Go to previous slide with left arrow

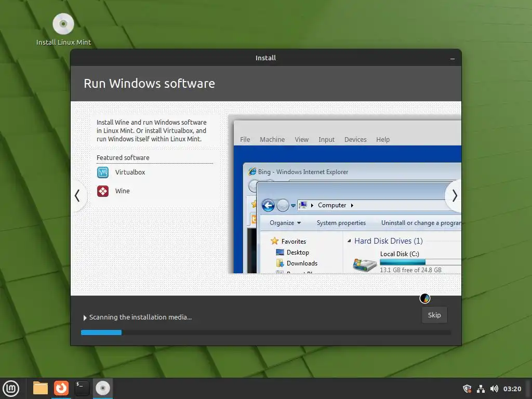click(78, 195)
